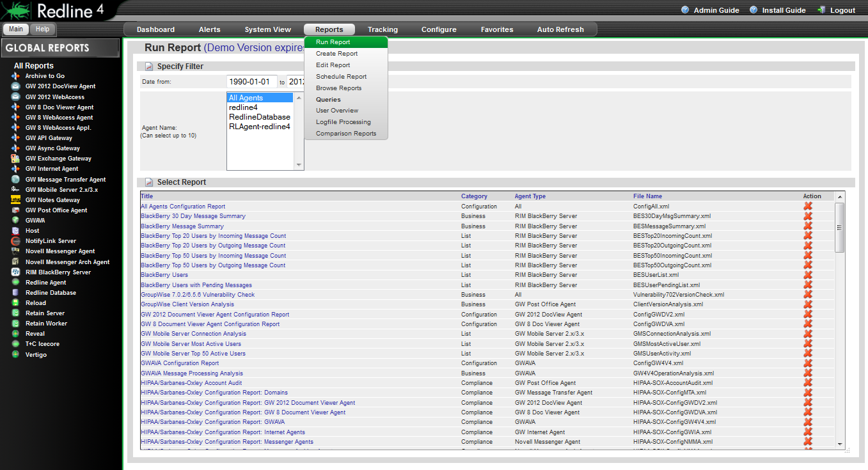The height and width of the screenshot is (470, 868).
Task: Click the T+C Icecore entry in the sidebar
Action: (42, 344)
